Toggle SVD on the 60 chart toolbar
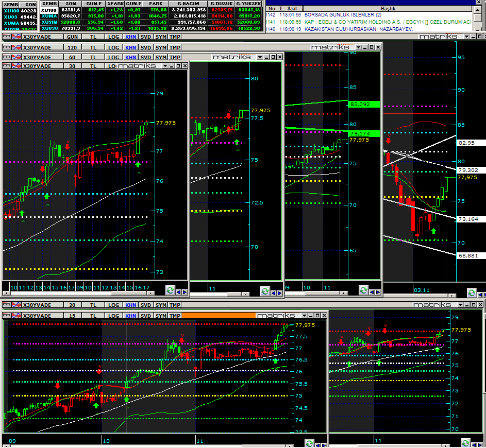This screenshot has height=448, width=486. pos(146,57)
